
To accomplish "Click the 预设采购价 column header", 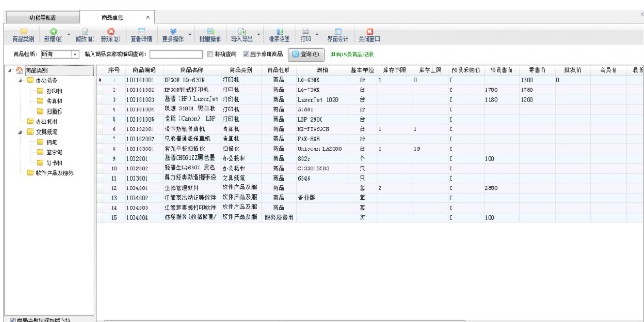I will pos(465,70).
